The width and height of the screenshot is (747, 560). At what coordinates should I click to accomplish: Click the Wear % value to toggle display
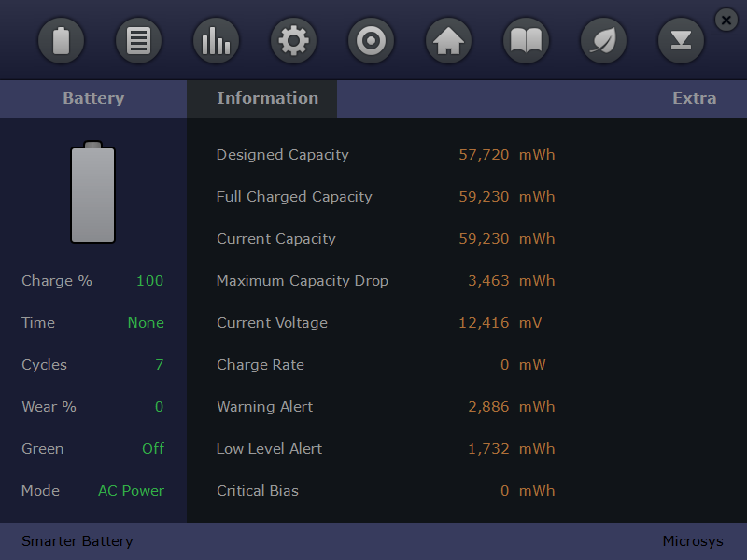(159, 406)
